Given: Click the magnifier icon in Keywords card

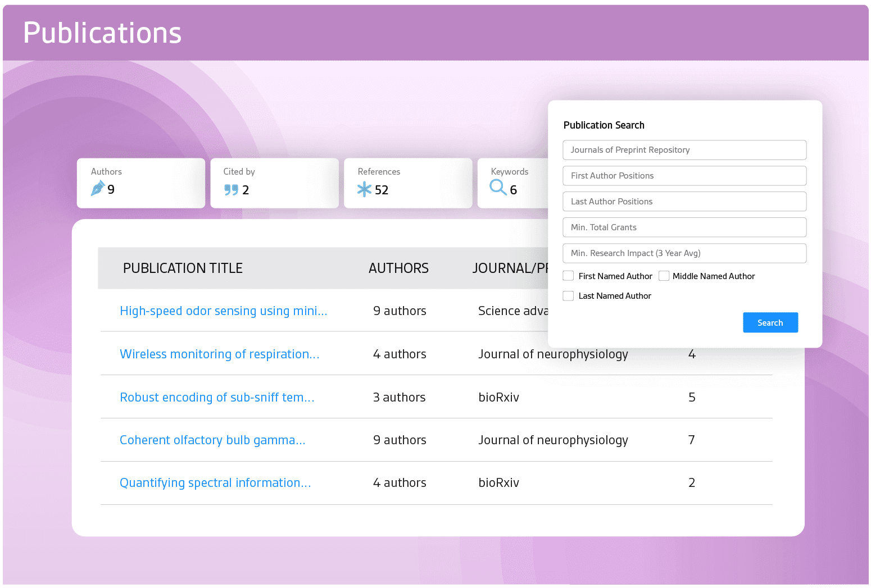Looking at the screenshot, I should click(498, 187).
